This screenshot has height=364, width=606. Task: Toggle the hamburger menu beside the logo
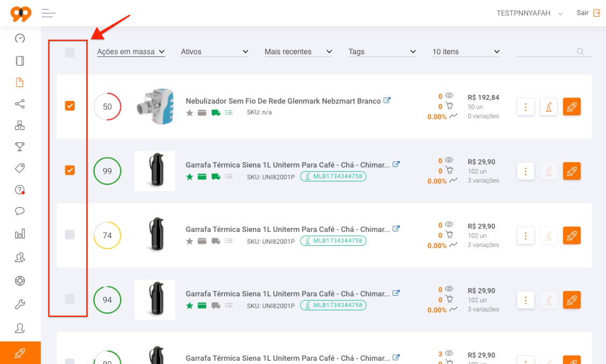pyautogui.click(x=49, y=13)
